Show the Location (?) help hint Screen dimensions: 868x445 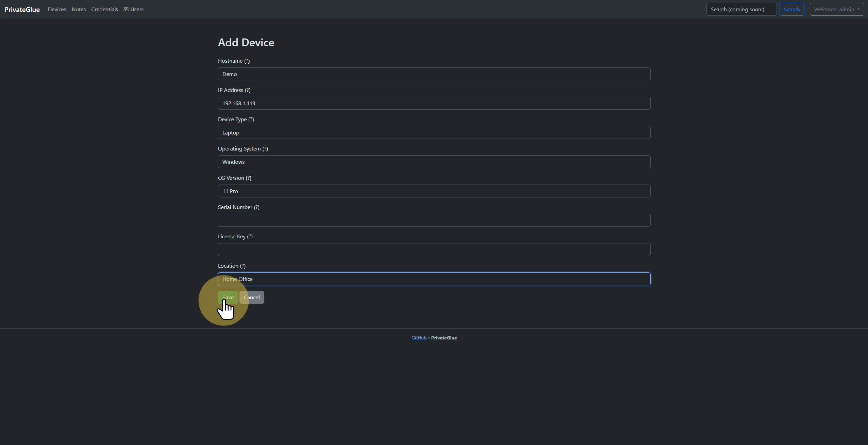(x=243, y=266)
